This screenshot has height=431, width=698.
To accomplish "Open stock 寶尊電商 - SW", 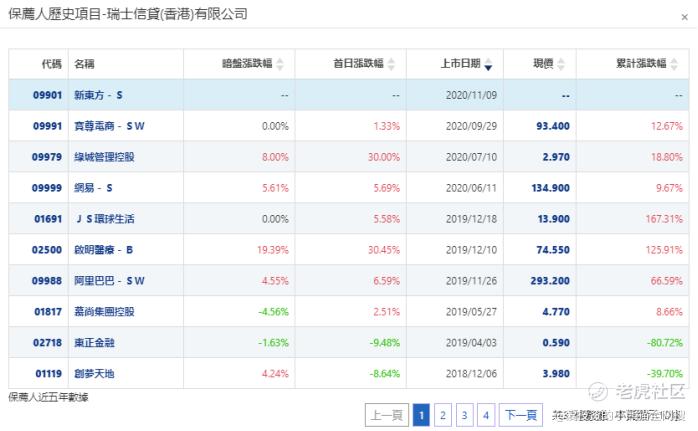I will click(109, 126).
